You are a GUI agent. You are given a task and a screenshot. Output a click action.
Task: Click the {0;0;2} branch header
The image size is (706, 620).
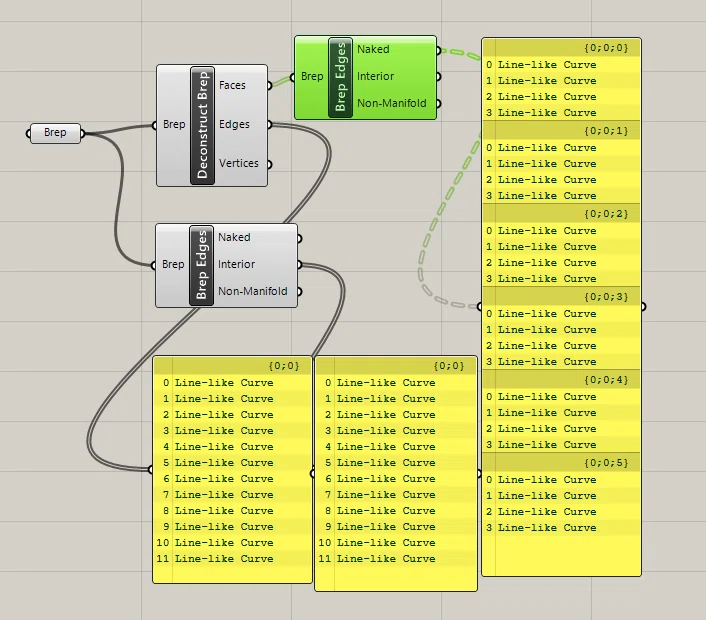point(561,214)
